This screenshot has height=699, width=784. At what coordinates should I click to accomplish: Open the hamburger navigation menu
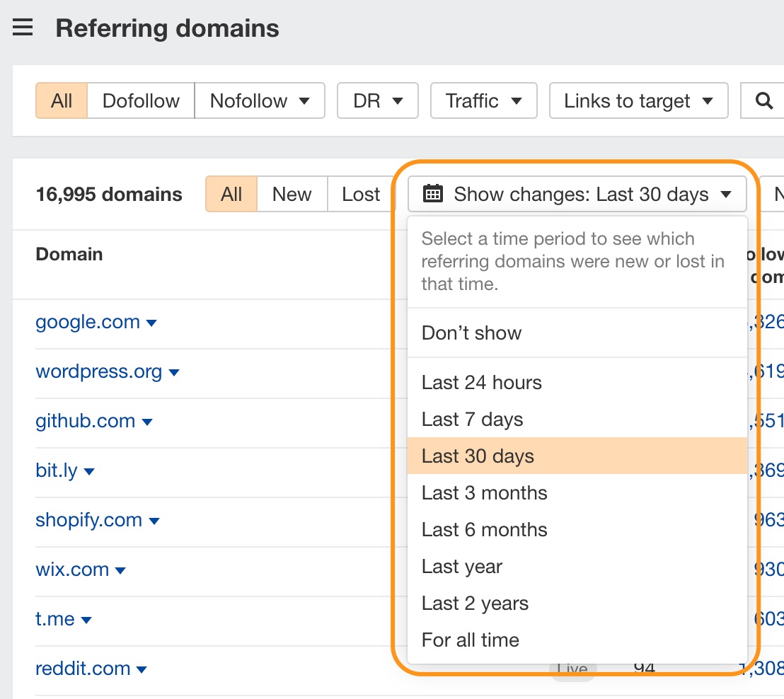click(x=23, y=28)
